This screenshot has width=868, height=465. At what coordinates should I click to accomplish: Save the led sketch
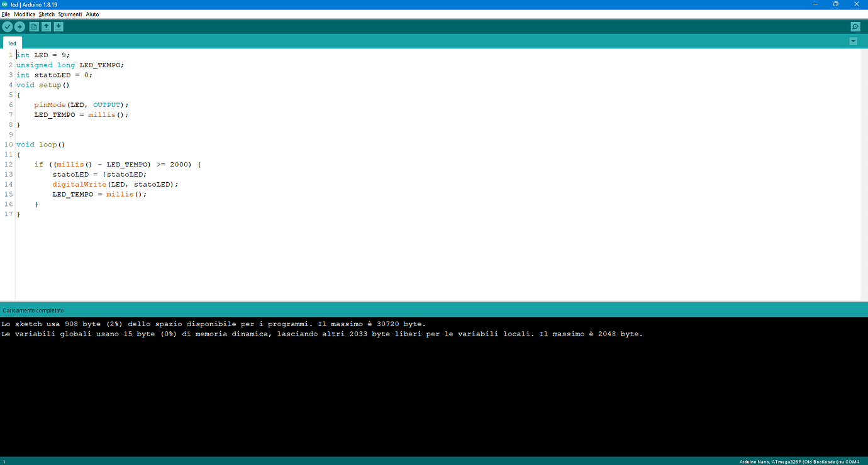click(x=58, y=26)
